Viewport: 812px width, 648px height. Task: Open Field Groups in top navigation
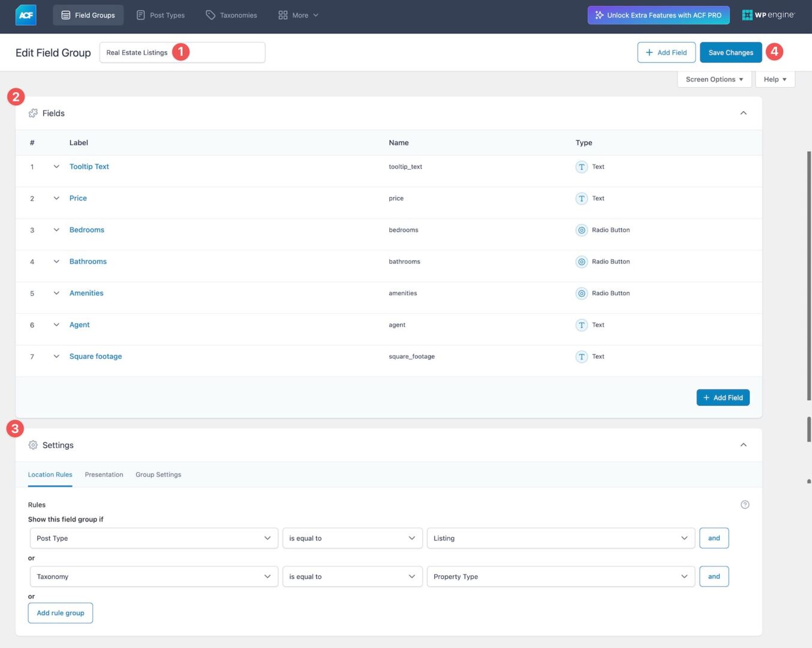click(88, 15)
